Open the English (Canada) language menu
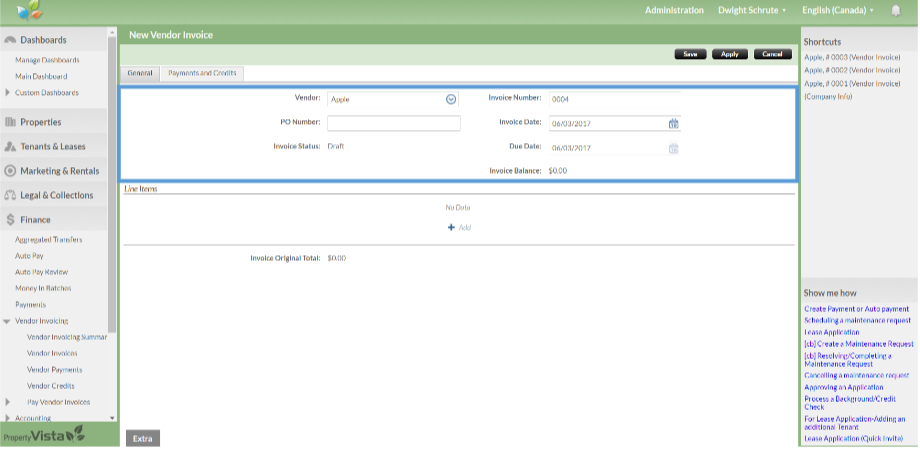This screenshot has width=920, height=450. (x=838, y=10)
